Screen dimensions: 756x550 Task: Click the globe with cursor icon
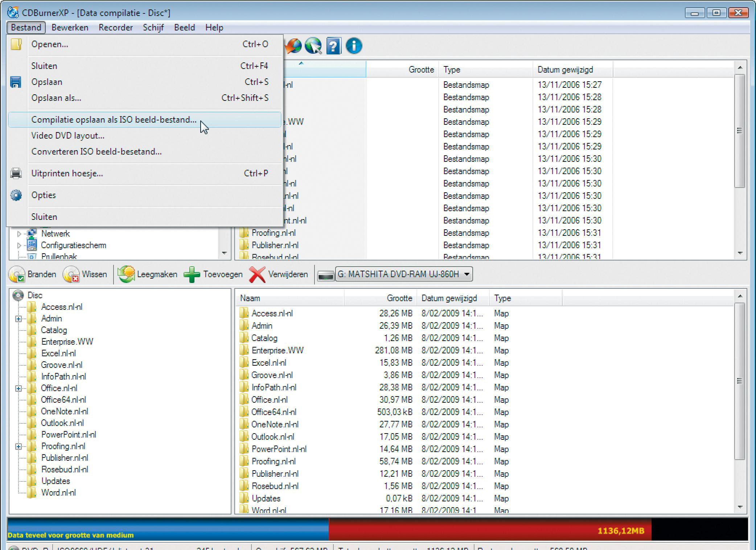click(313, 46)
